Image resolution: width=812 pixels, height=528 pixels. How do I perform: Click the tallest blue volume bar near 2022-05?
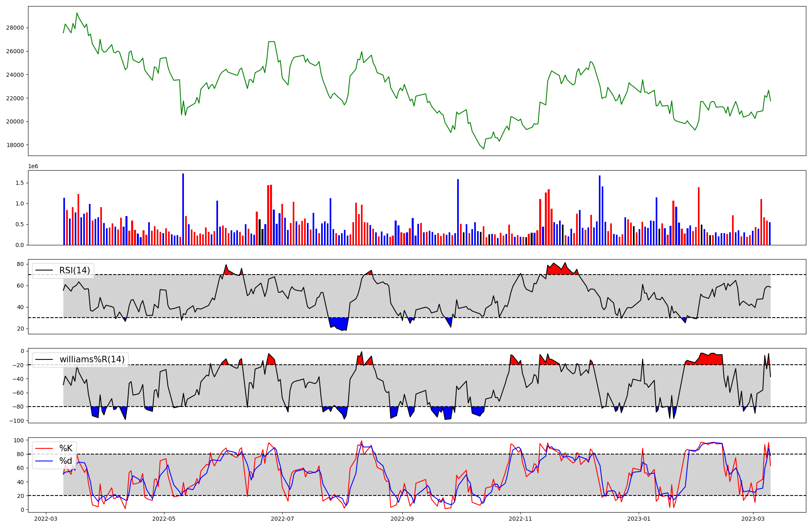[x=183, y=209]
